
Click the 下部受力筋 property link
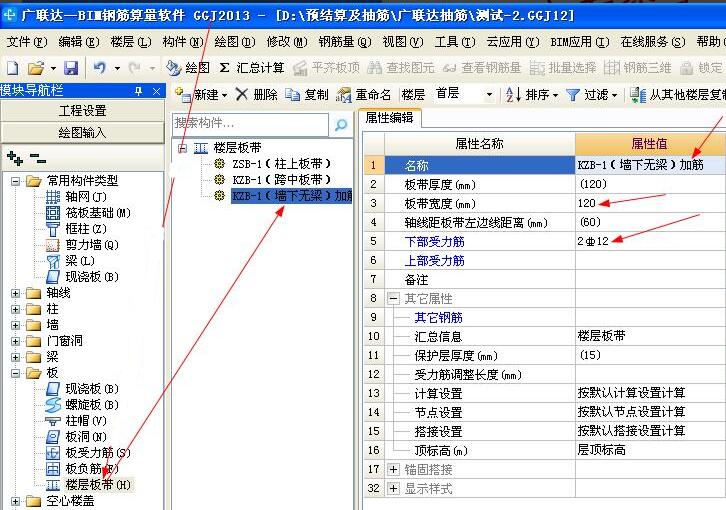pyautogui.click(x=434, y=242)
